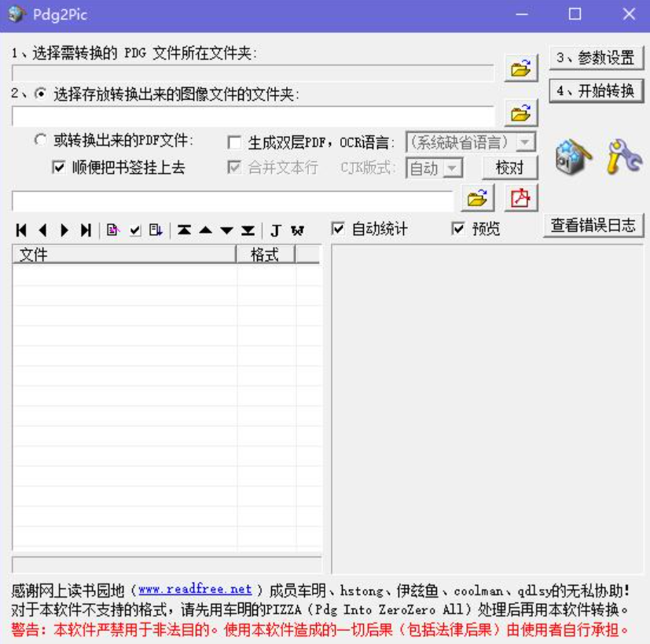Click the checkmark toolbar icon
Viewport: 650px width, 644px height.
tap(134, 230)
